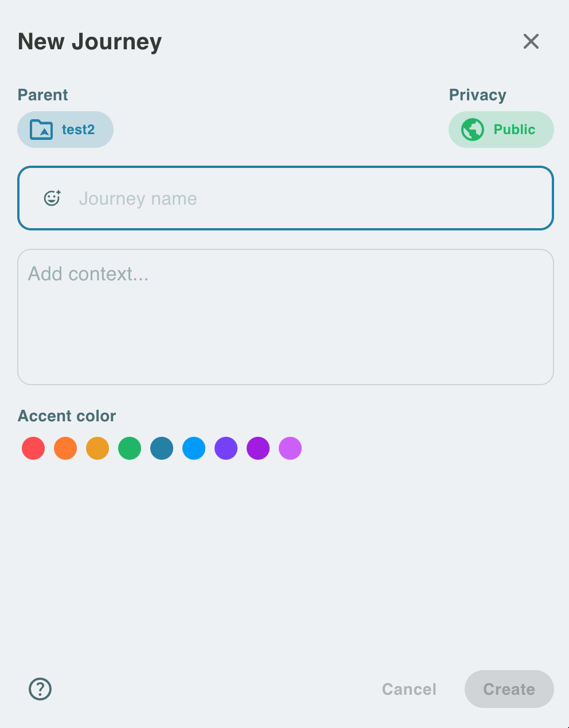Select the red accent color

tap(33, 448)
